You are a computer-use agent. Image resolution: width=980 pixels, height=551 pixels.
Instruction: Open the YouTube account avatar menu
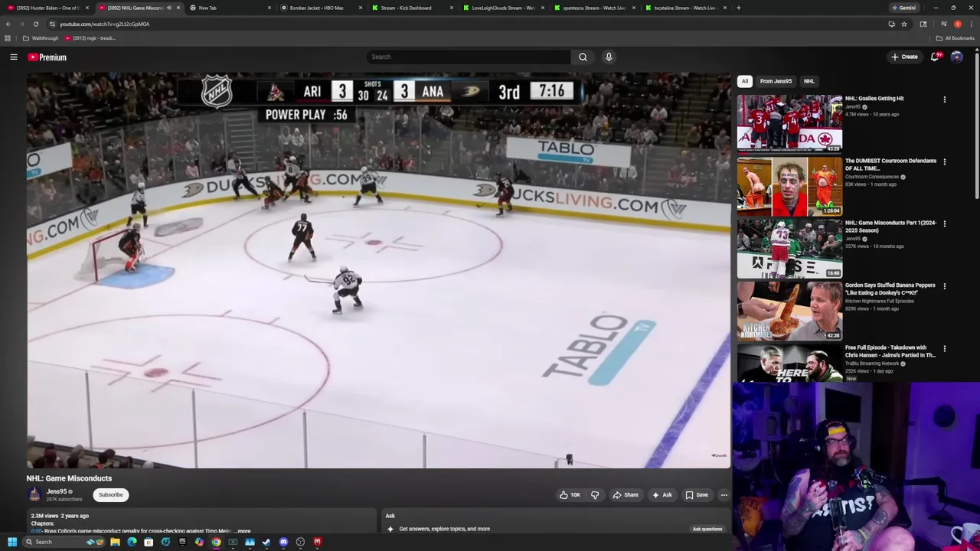click(956, 57)
